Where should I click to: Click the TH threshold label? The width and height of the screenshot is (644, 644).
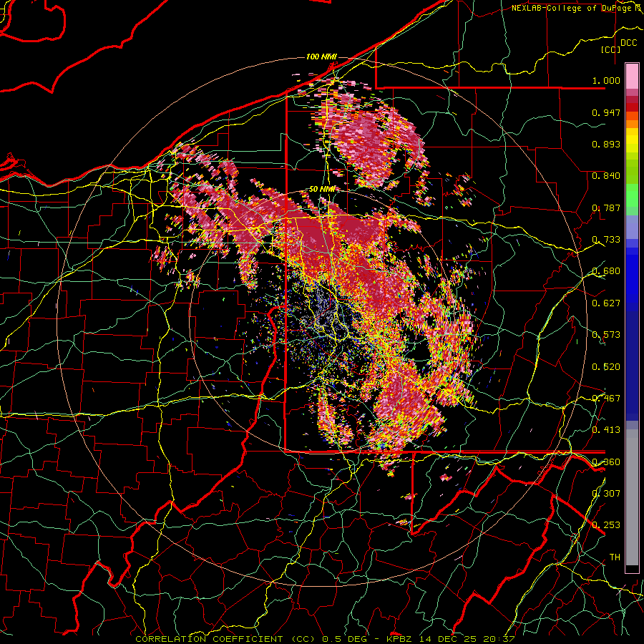point(615,557)
